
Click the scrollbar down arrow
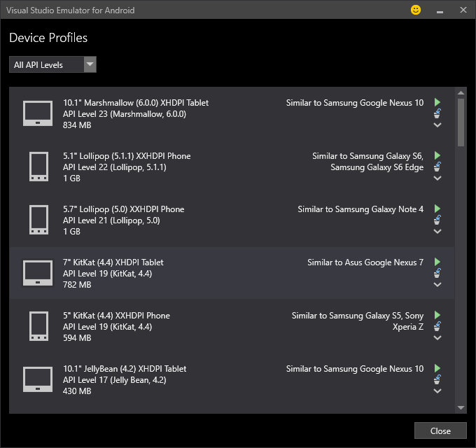pyautogui.click(x=461, y=407)
